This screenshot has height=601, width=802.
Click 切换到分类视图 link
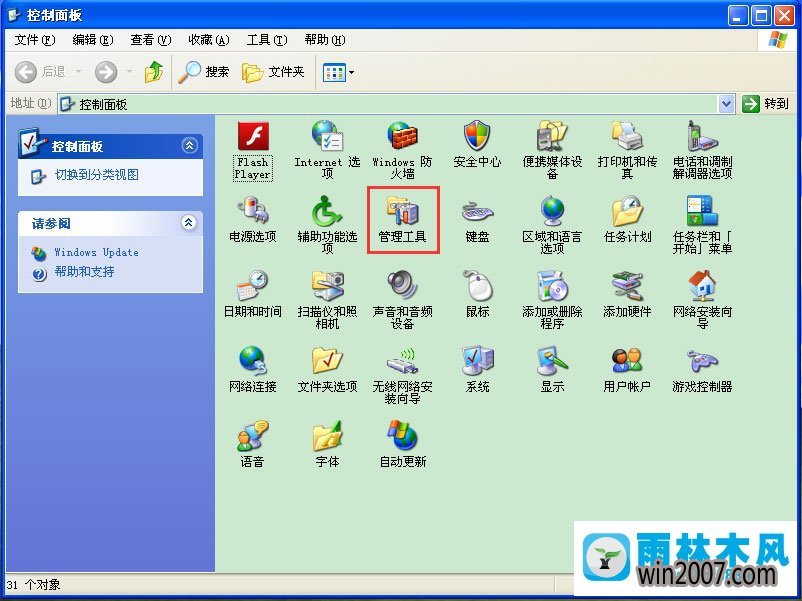97,175
